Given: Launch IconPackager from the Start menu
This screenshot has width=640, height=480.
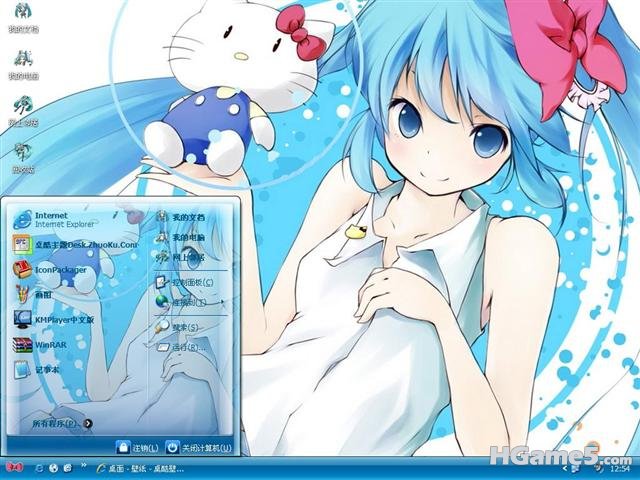Looking at the screenshot, I should point(50,270).
